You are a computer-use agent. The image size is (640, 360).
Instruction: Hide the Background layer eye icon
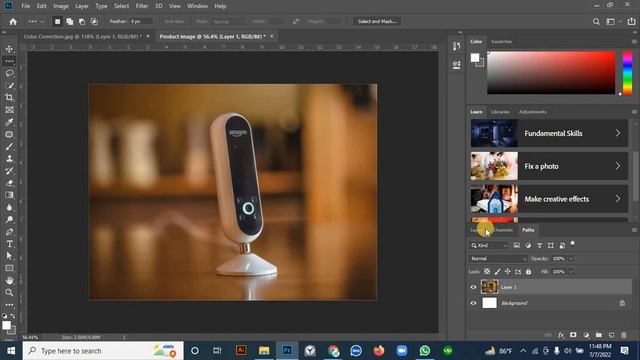point(473,303)
